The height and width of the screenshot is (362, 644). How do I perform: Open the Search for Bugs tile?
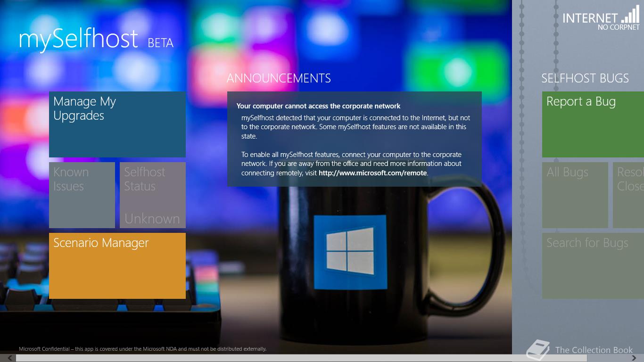pos(593,266)
